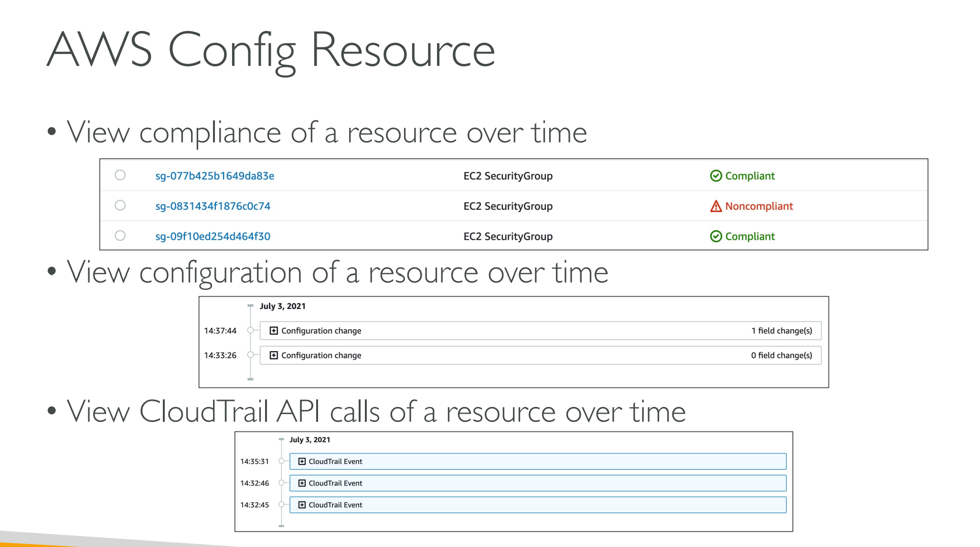Viewport: 980px width, 547px height.
Task: Click July 3, 2021 date in configuration timeline
Action: pyautogui.click(x=283, y=306)
